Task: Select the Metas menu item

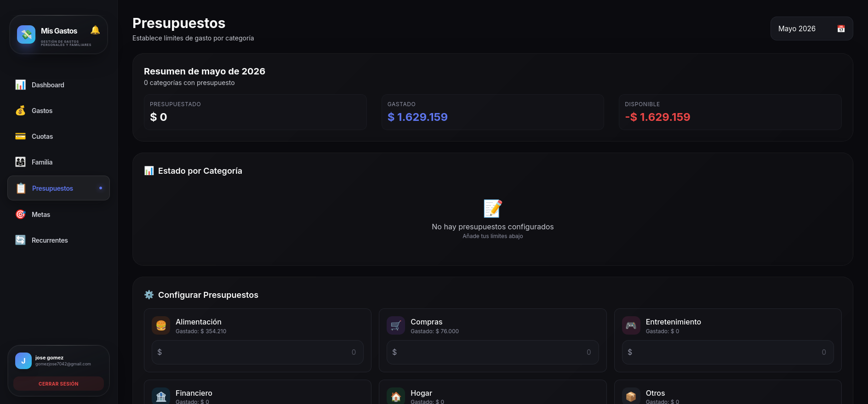Action: coord(58,215)
